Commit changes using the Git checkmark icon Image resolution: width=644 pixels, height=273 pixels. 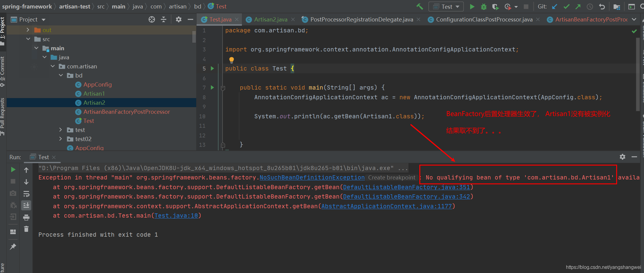coord(566,7)
